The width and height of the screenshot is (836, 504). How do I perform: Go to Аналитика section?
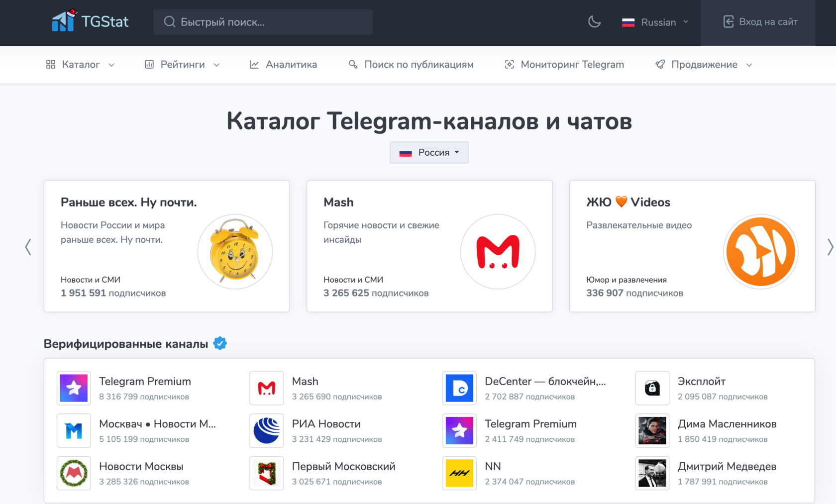tap(283, 64)
